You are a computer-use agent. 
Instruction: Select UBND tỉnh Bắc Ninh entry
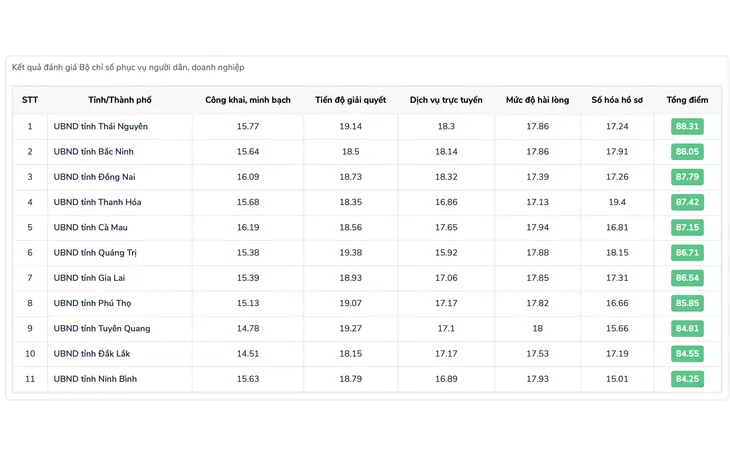94,152
